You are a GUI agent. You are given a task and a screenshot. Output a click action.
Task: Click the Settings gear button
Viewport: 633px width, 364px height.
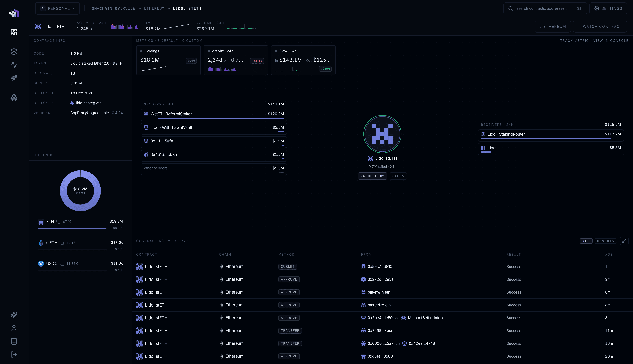(x=608, y=8)
